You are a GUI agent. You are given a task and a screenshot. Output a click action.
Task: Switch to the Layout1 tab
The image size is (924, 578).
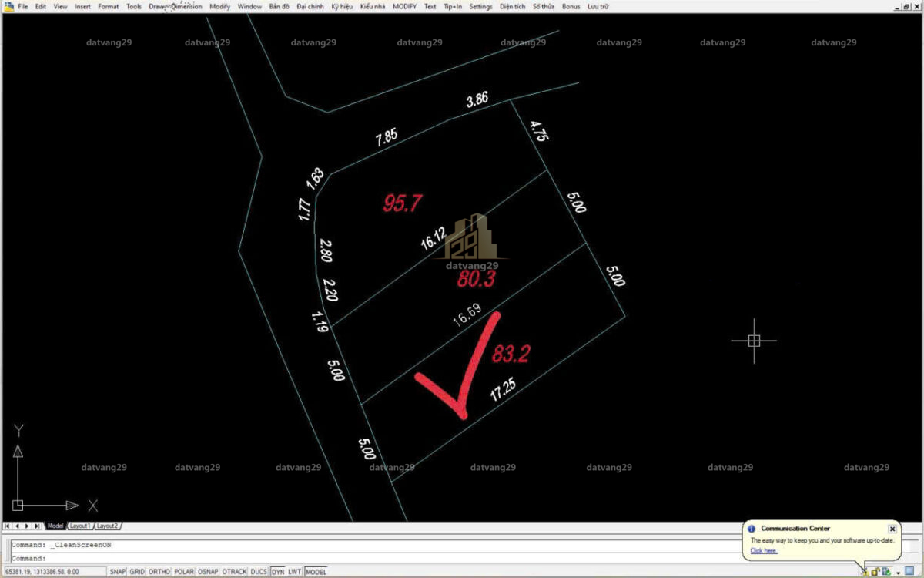(80, 526)
